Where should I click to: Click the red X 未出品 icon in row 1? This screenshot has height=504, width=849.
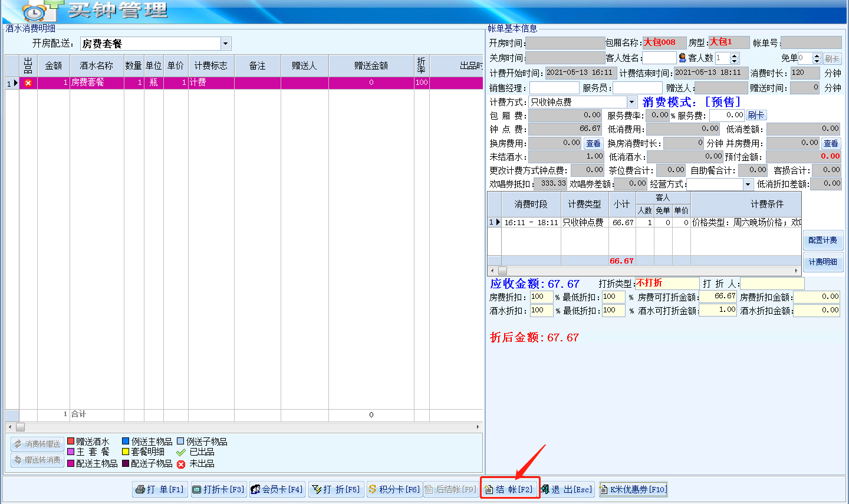(28, 83)
